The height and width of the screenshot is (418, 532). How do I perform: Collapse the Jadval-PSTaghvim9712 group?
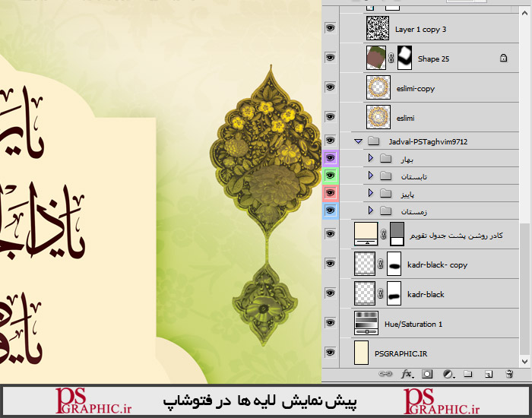coord(358,141)
